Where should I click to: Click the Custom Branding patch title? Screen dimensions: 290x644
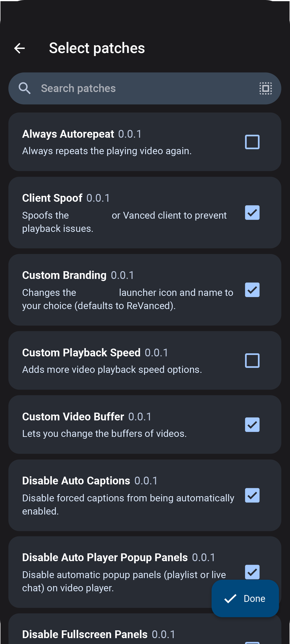coord(64,275)
